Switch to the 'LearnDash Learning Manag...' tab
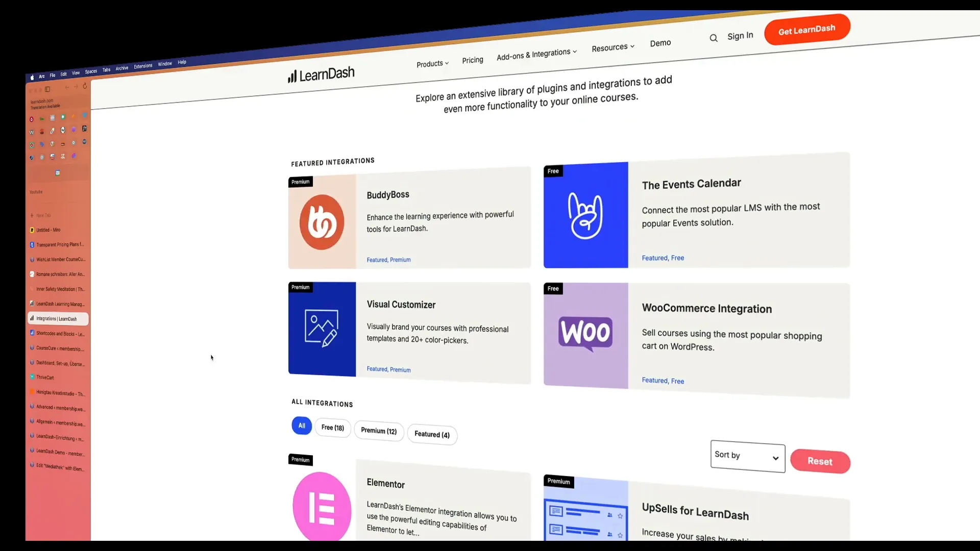 pos(58,304)
